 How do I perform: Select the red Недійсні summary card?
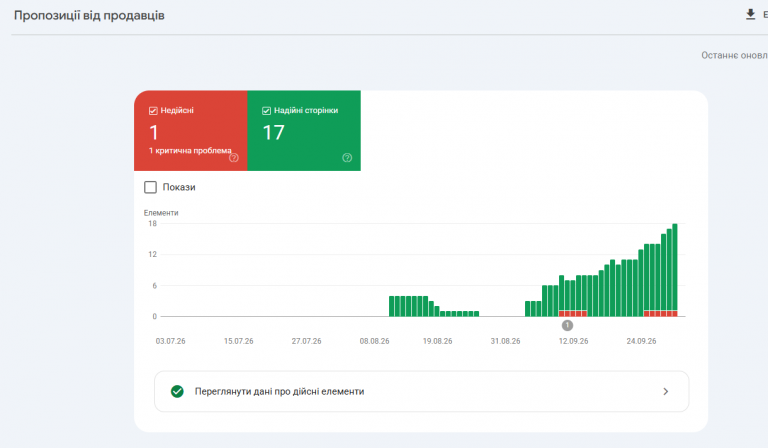click(x=191, y=131)
